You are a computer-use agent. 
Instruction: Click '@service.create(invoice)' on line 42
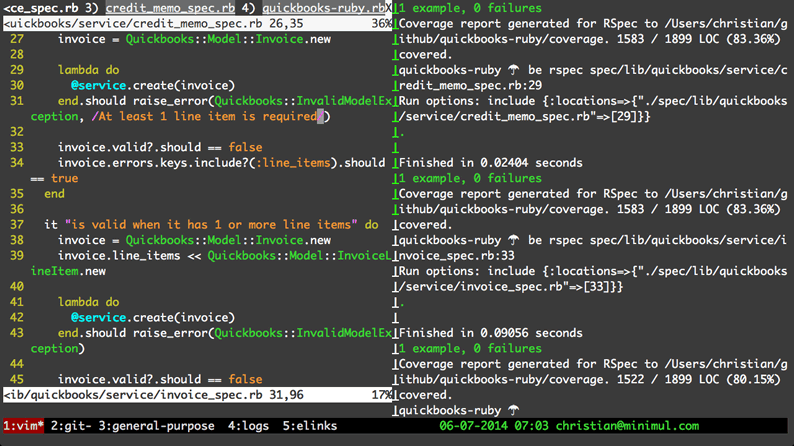153,317
